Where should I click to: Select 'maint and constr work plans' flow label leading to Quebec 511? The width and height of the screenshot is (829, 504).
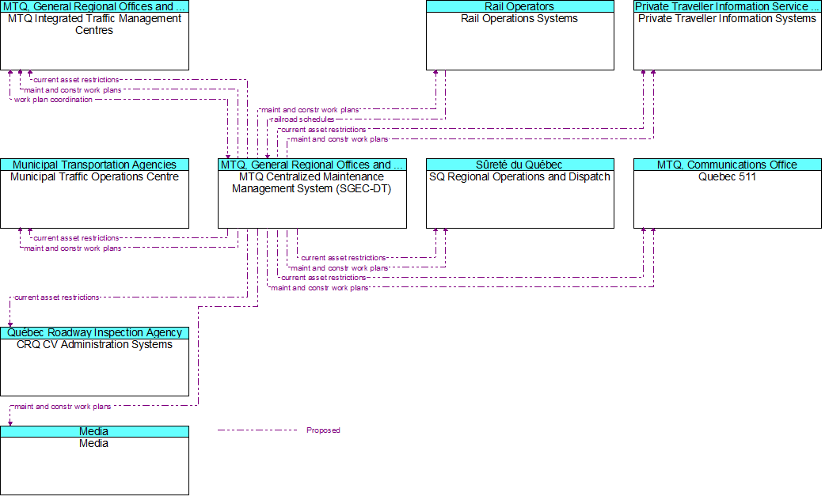320,288
